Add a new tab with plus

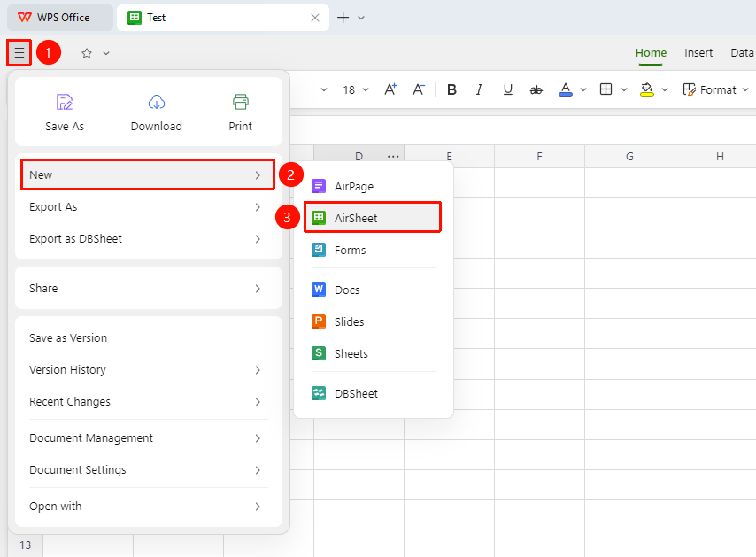click(x=343, y=18)
